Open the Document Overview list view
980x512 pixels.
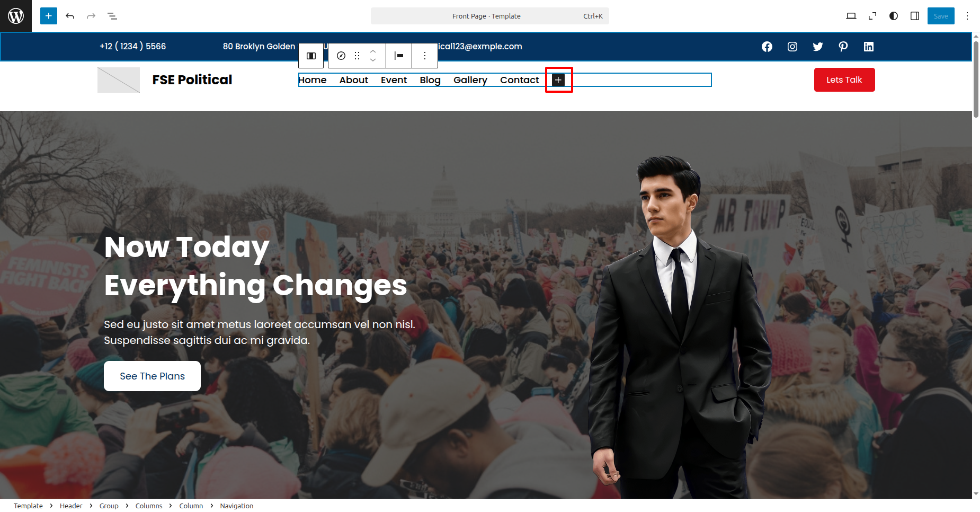pyautogui.click(x=112, y=16)
